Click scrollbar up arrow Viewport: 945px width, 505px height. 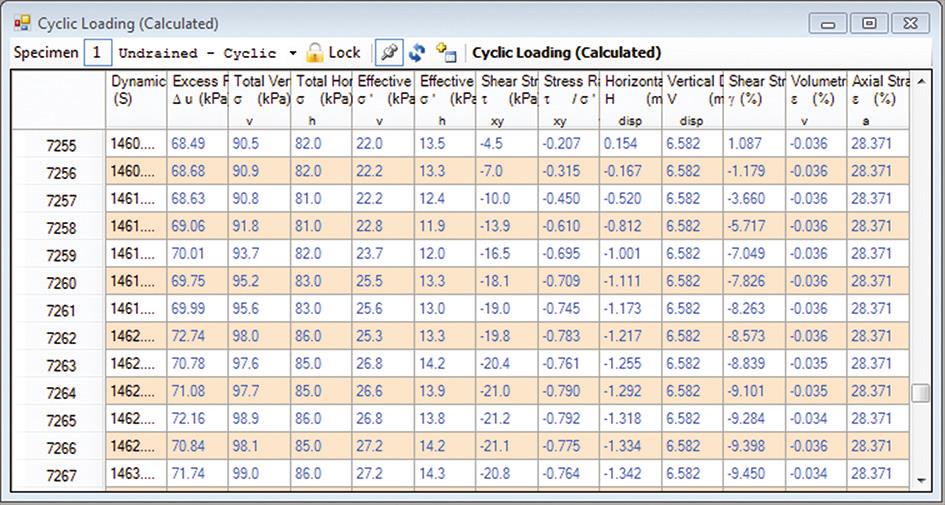[x=920, y=81]
